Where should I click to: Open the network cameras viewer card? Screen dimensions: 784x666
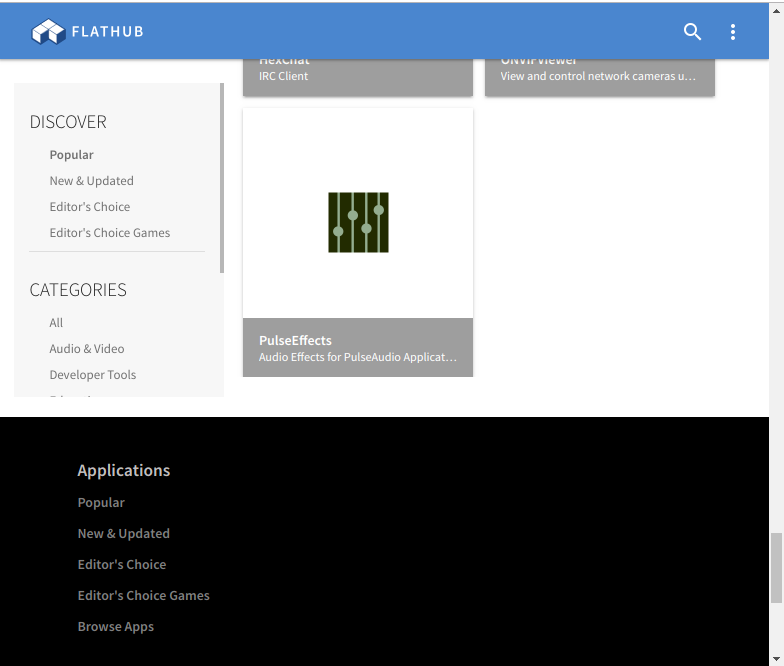pos(600,76)
